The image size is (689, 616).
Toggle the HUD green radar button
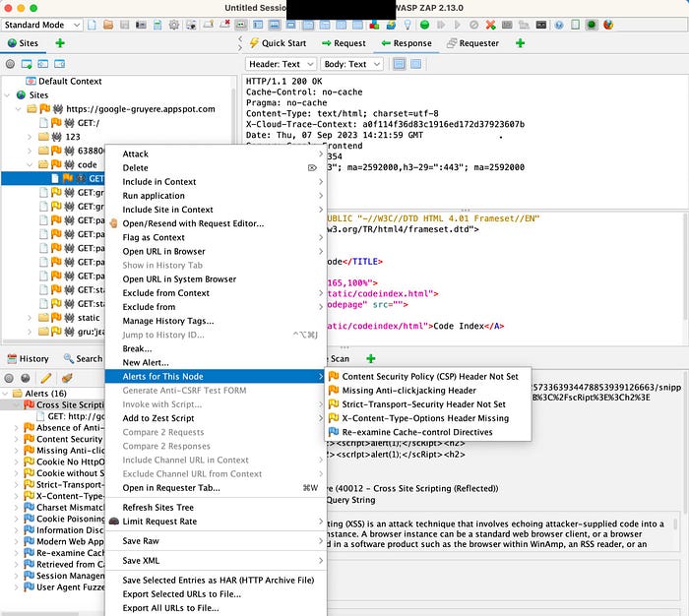coord(592,25)
